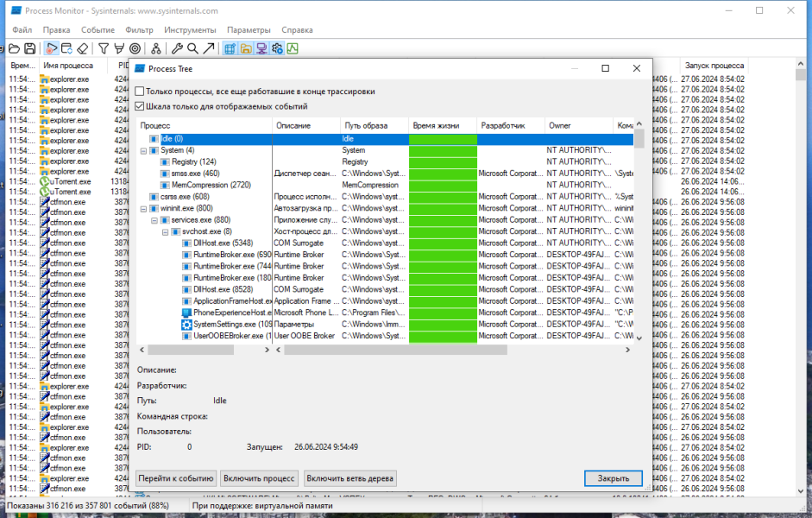Viewport: 812px width, 518px height.
Task: Click the Owner column header
Action: (x=578, y=125)
